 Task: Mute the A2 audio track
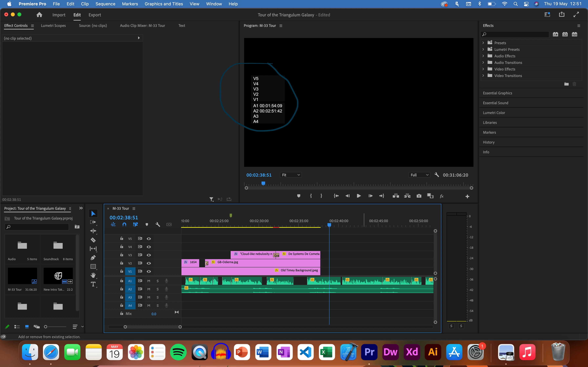149,289
